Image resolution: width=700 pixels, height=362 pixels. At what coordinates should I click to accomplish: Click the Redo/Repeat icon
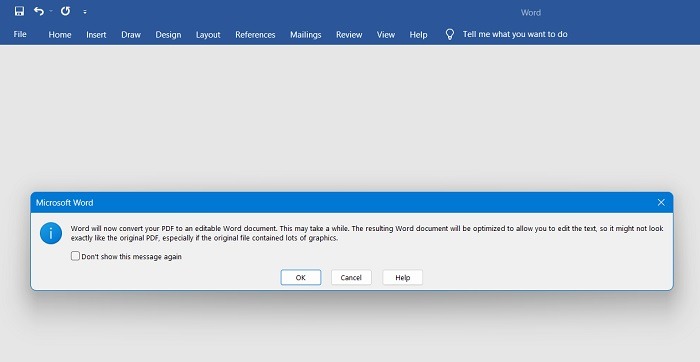pos(66,12)
